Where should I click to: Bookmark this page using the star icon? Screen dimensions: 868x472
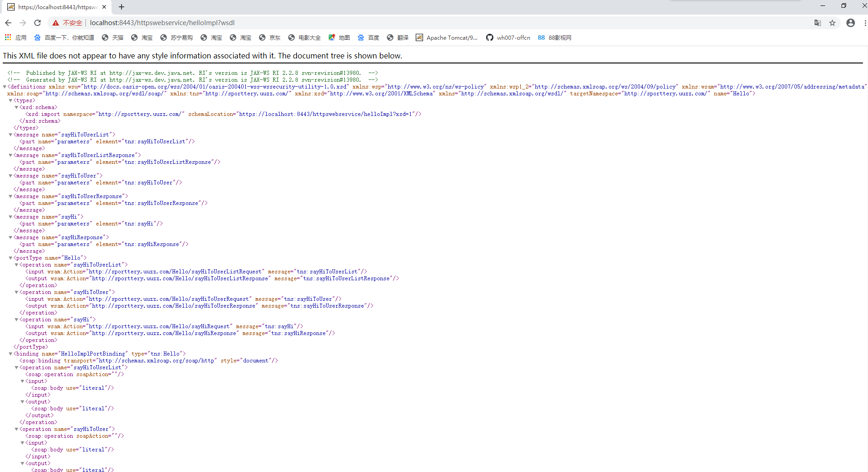coord(832,22)
